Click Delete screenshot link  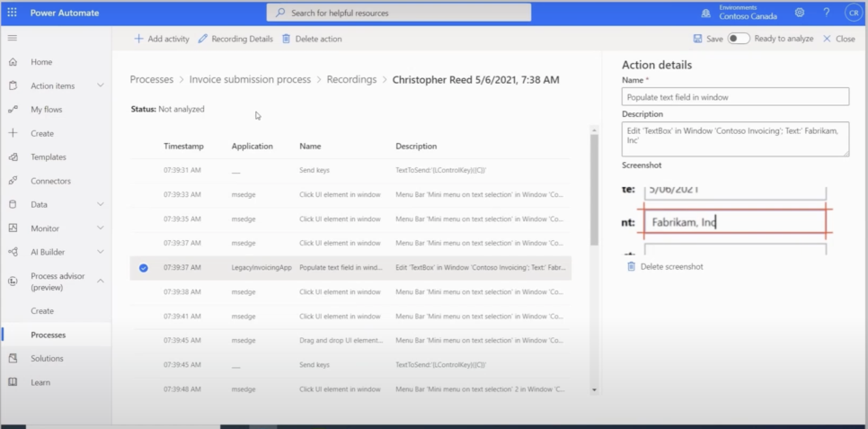click(x=672, y=266)
